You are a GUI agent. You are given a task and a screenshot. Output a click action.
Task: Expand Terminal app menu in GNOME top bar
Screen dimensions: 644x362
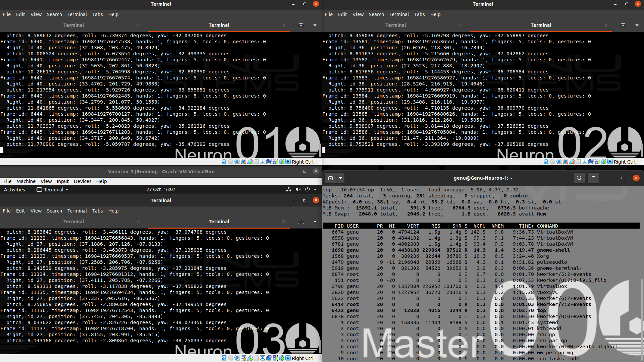tap(52, 189)
